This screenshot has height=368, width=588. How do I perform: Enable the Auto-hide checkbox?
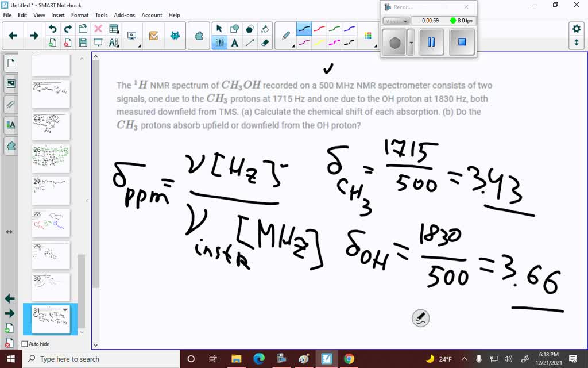tap(25, 344)
